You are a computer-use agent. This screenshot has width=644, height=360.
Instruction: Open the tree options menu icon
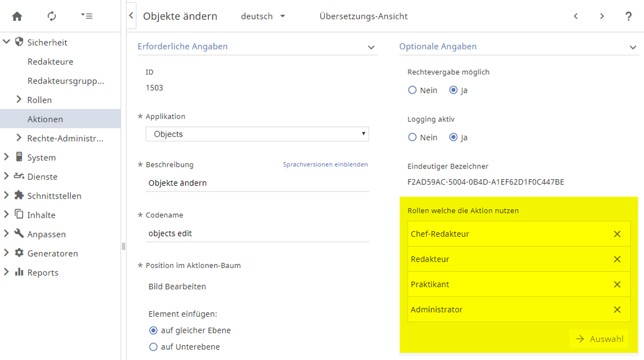click(x=86, y=16)
